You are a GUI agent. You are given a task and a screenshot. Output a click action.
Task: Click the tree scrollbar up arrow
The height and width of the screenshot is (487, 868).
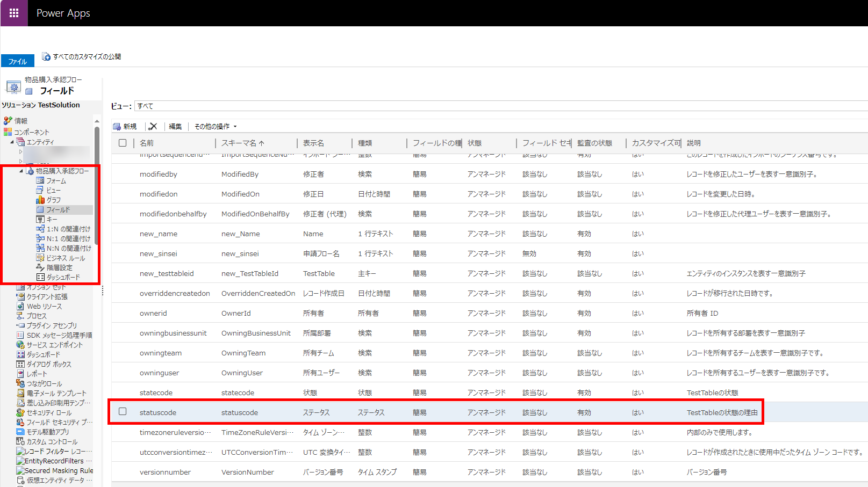[x=97, y=121]
